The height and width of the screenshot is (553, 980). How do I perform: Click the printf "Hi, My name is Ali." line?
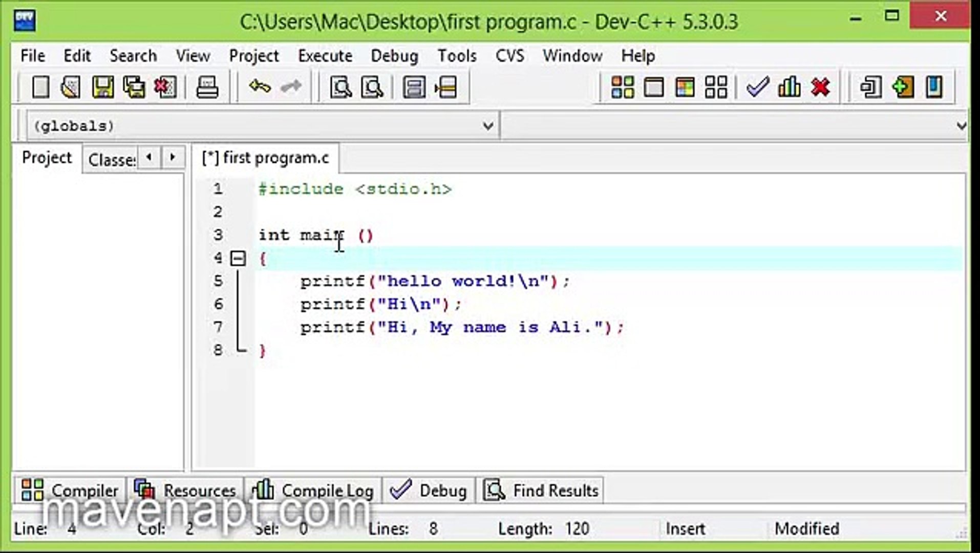click(x=462, y=327)
